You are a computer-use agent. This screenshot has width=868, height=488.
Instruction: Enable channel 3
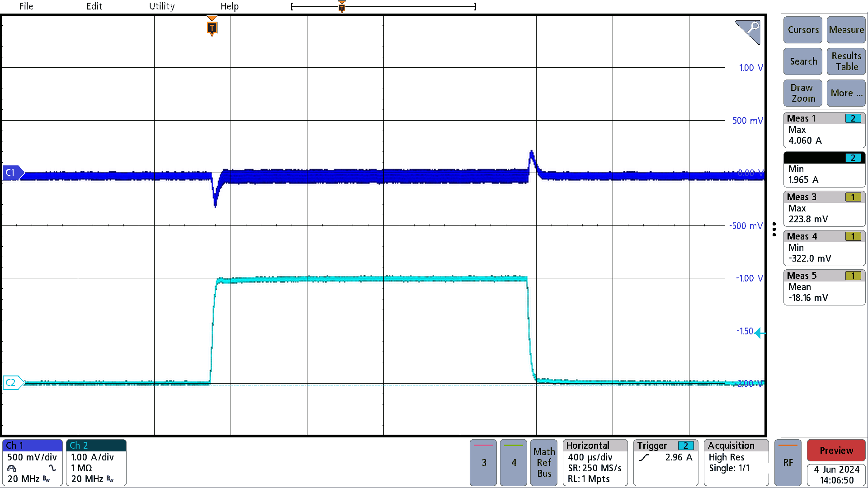483,462
